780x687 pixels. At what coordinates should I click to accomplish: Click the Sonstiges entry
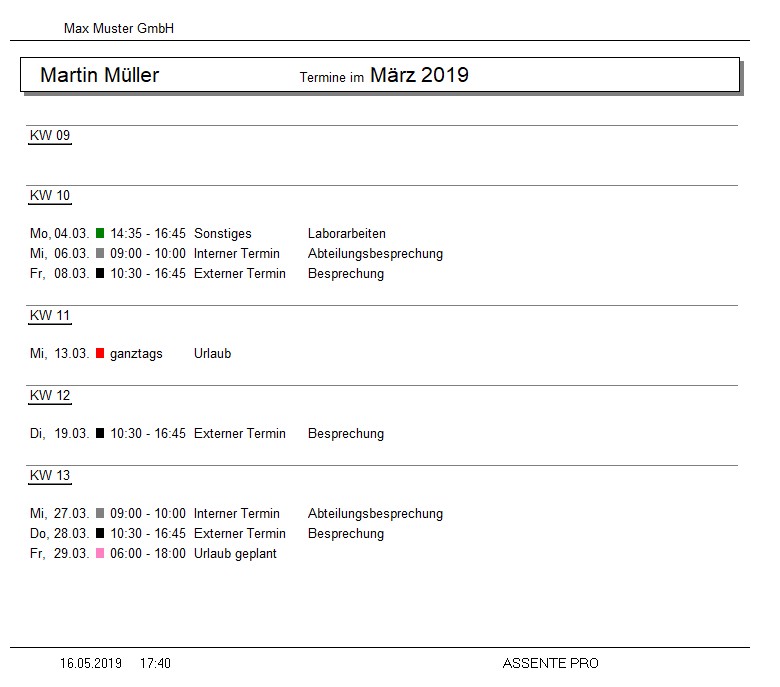click(223, 234)
